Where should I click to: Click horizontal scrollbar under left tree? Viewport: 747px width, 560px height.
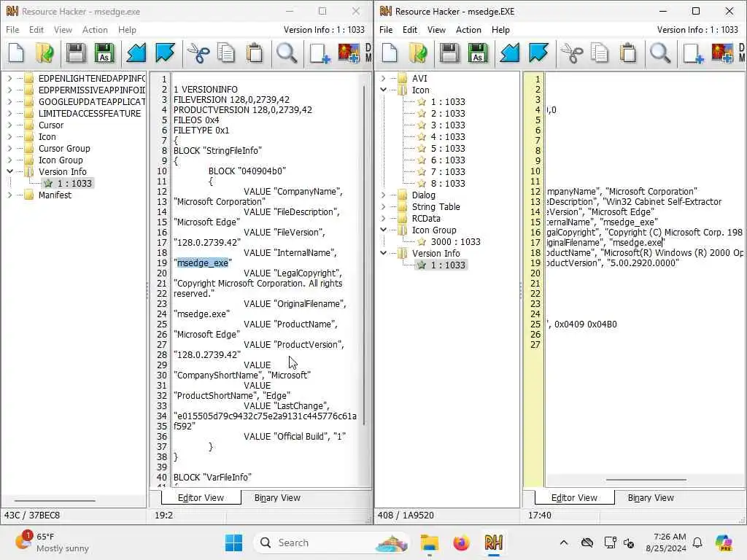tap(55, 500)
